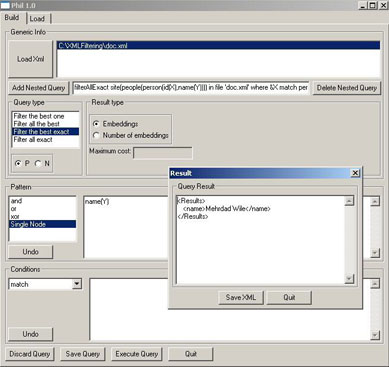389x367 pixels.
Task: Click the Mehrdad Wile name result line
Action: click(x=227, y=209)
